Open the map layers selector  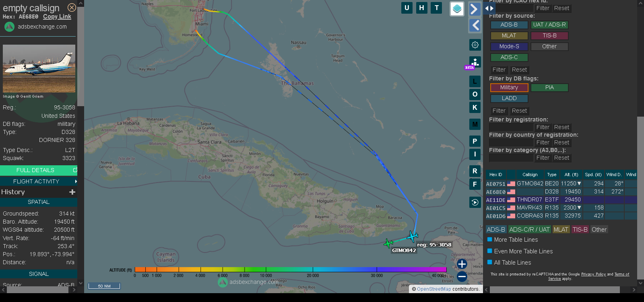point(457,9)
